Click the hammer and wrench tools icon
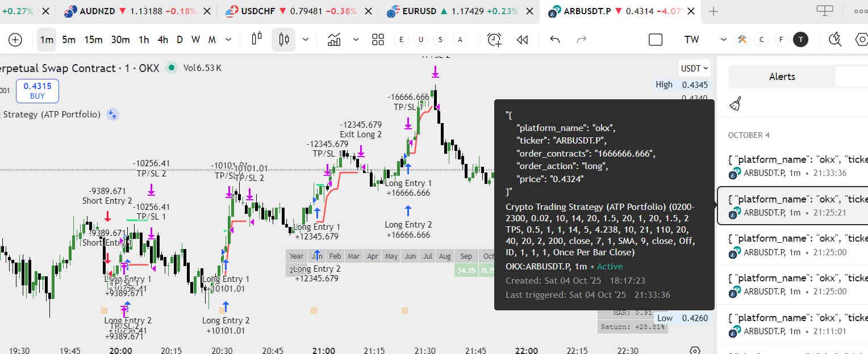Image resolution: width=868 pixels, height=354 pixels. tap(742, 40)
